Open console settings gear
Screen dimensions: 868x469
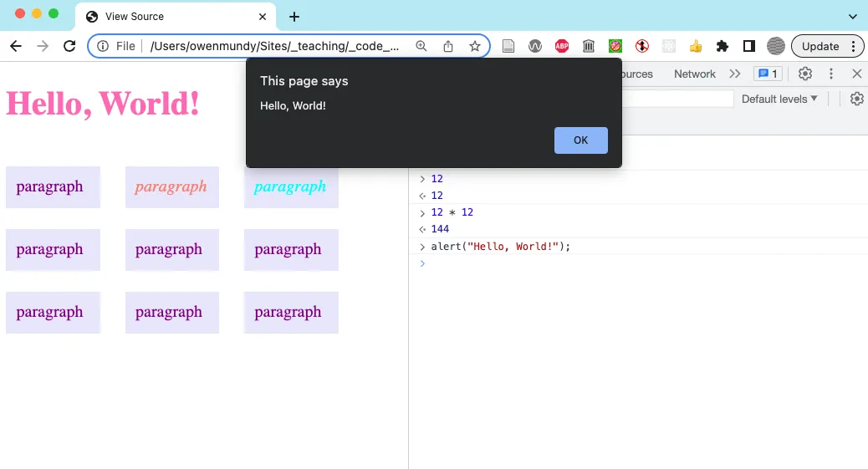pos(857,99)
